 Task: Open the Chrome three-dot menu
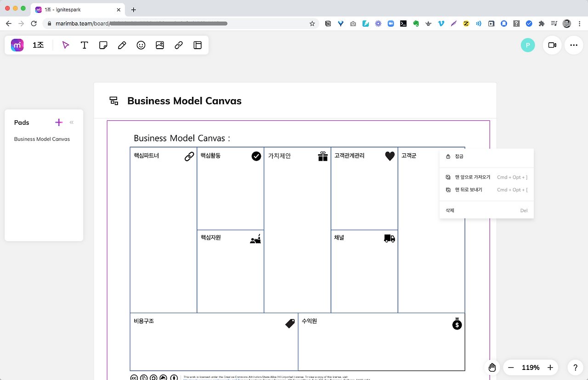579,23
